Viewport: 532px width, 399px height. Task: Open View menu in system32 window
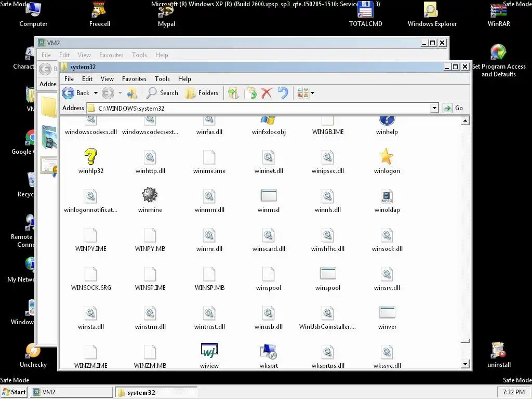[107, 79]
